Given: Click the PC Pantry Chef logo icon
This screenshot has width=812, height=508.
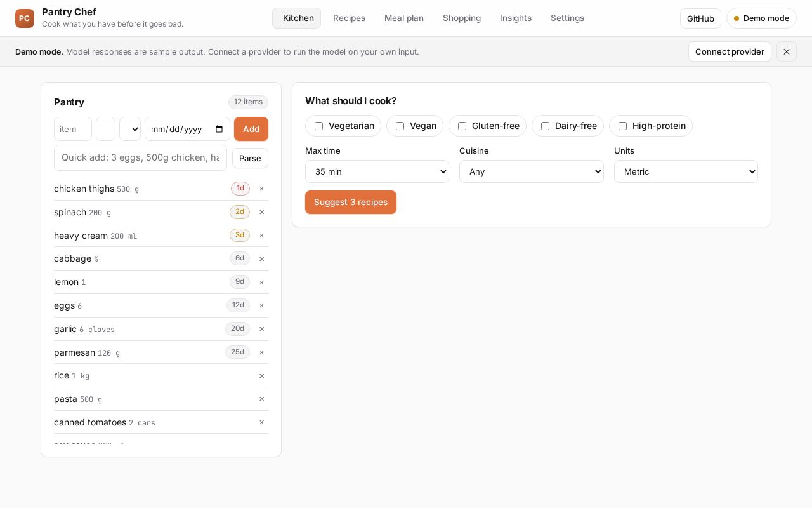Looking at the screenshot, I should point(25,18).
